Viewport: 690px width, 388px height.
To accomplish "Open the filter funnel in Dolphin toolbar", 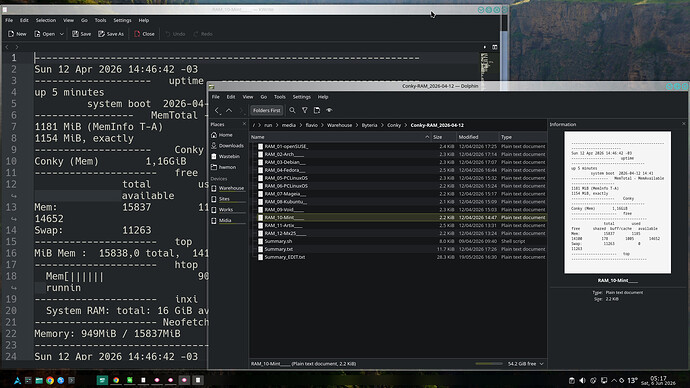I will point(305,110).
